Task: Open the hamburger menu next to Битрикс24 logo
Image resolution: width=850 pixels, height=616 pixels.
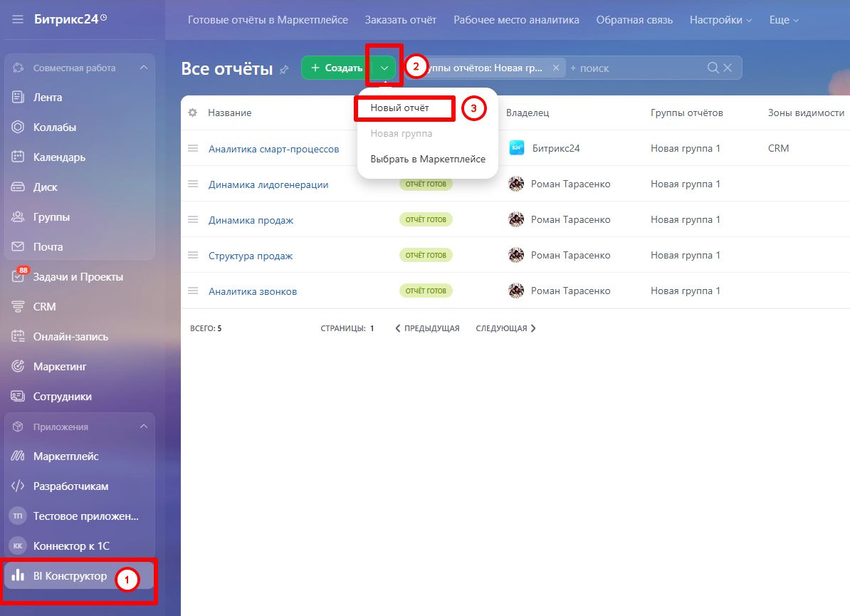Action: [18, 19]
